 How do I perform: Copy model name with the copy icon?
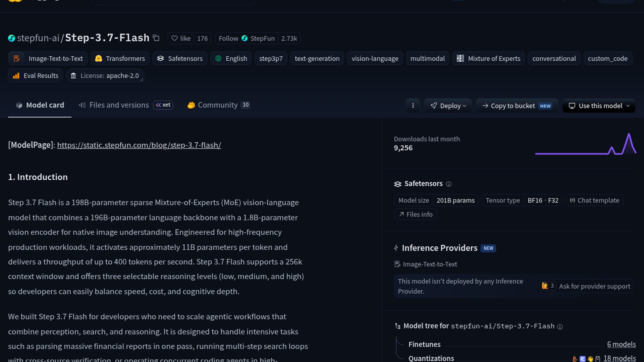(156, 38)
